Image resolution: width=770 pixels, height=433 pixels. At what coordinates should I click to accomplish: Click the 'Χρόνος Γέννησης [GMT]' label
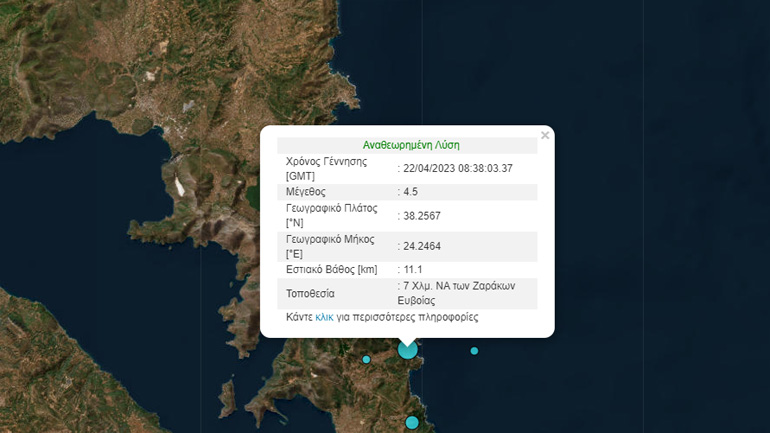pos(327,168)
